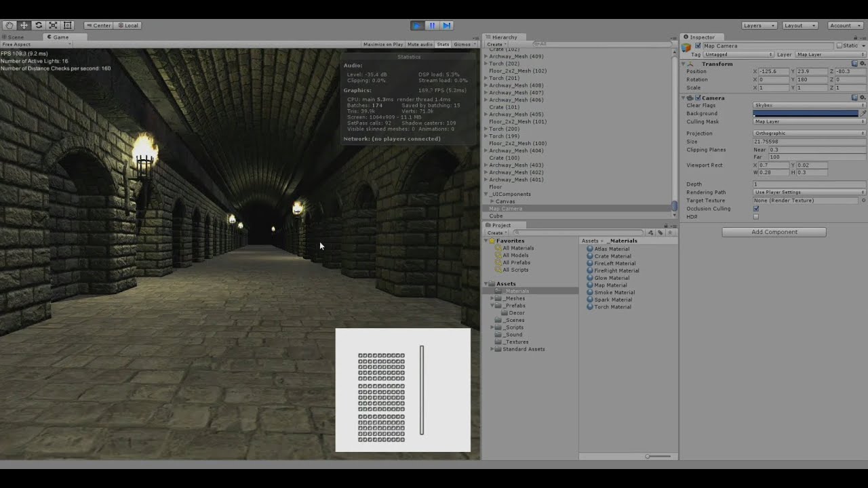The image size is (868, 488).
Task: Select Torch Material in the Project panel
Action: coord(612,307)
